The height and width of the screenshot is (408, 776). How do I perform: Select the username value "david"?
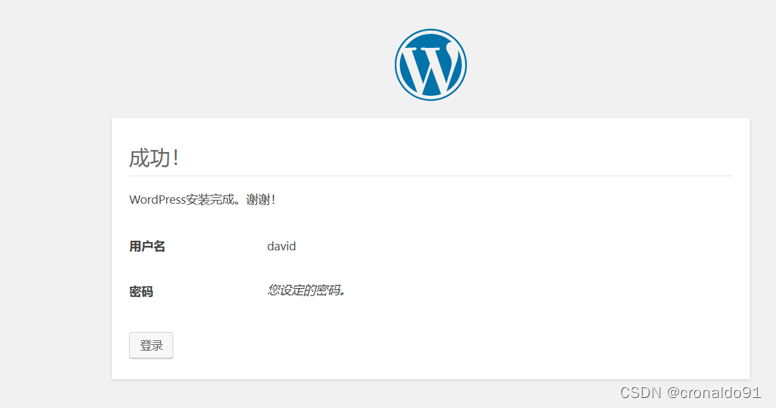[282, 246]
